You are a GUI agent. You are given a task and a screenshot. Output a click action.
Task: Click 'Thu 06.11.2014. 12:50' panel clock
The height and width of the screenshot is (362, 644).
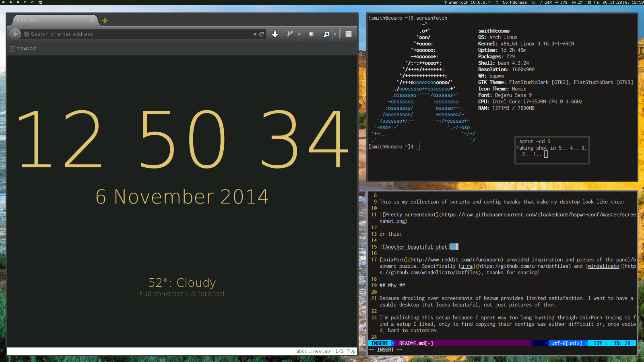coord(618,2)
